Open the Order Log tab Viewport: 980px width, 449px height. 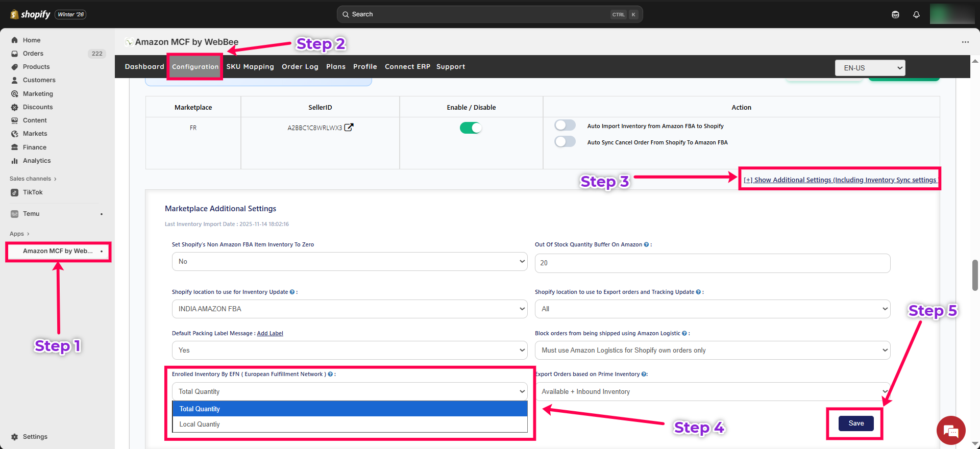tap(300, 67)
